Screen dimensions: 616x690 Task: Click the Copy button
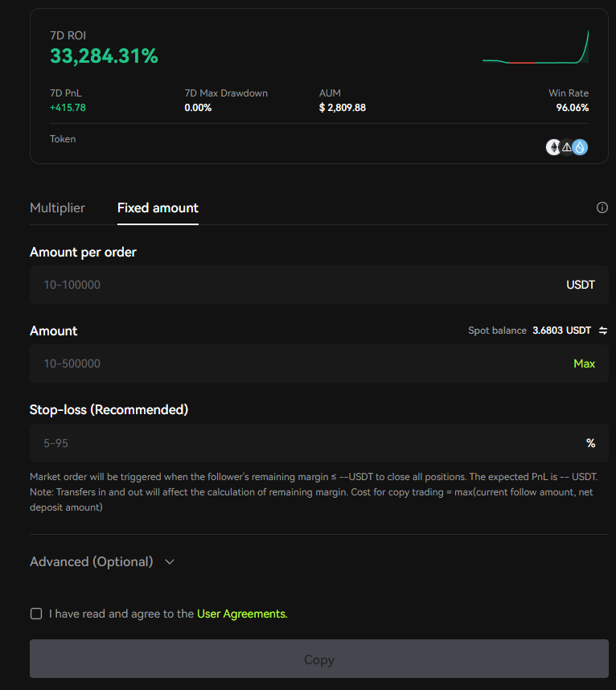[x=319, y=659]
